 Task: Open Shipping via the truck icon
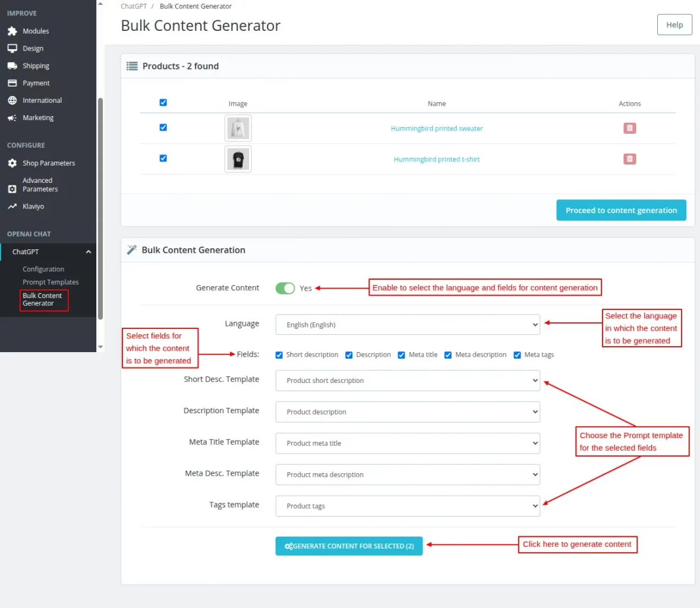click(13, 65)
